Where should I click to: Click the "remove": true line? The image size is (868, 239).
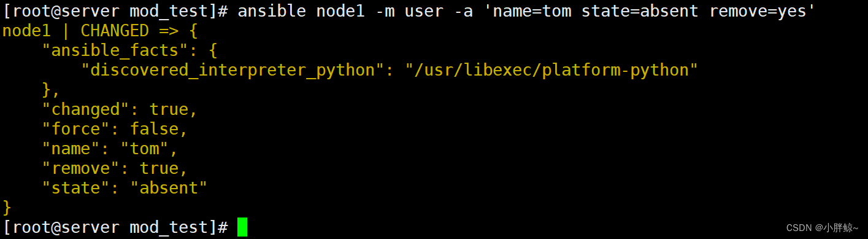115,168
